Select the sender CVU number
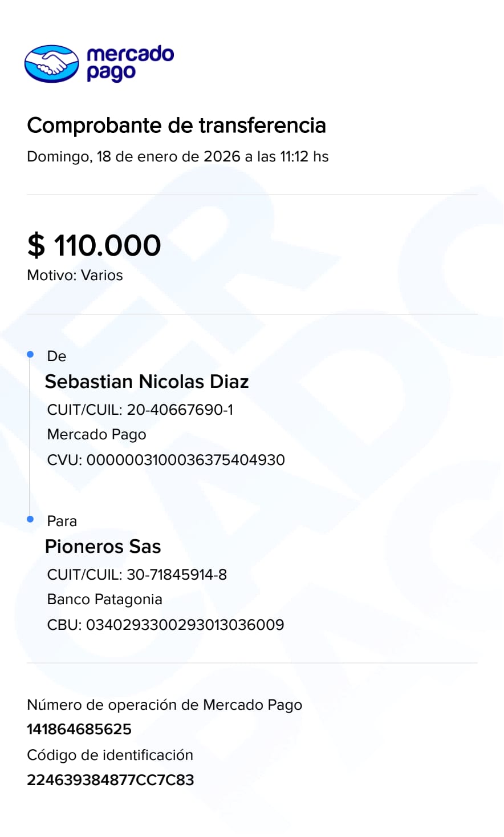504x837 pixels. click(x=185, y=460)
